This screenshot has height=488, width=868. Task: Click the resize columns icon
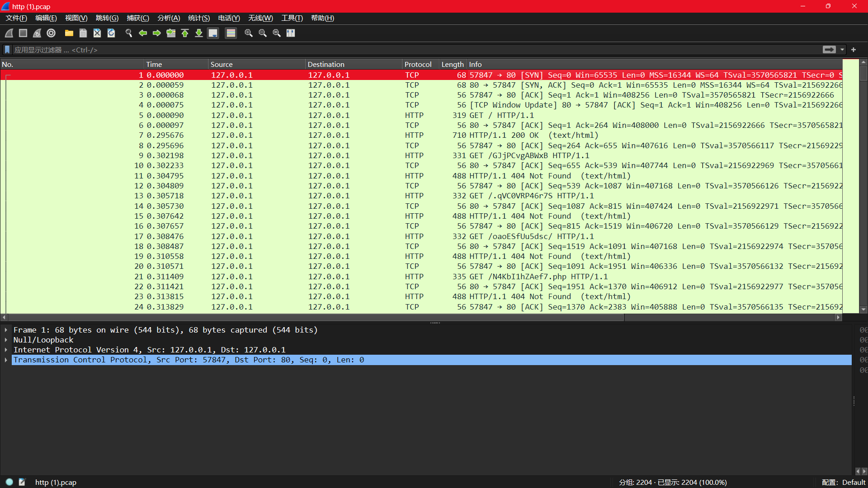(x=291, y=33)
